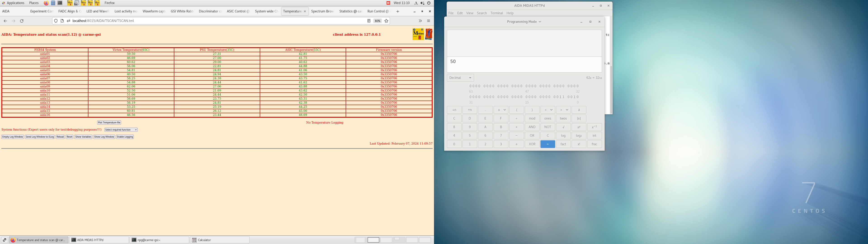Click the bookmark star icon in address bar
Viewport: 868px width, 244px height.
(x=387, y=21)
